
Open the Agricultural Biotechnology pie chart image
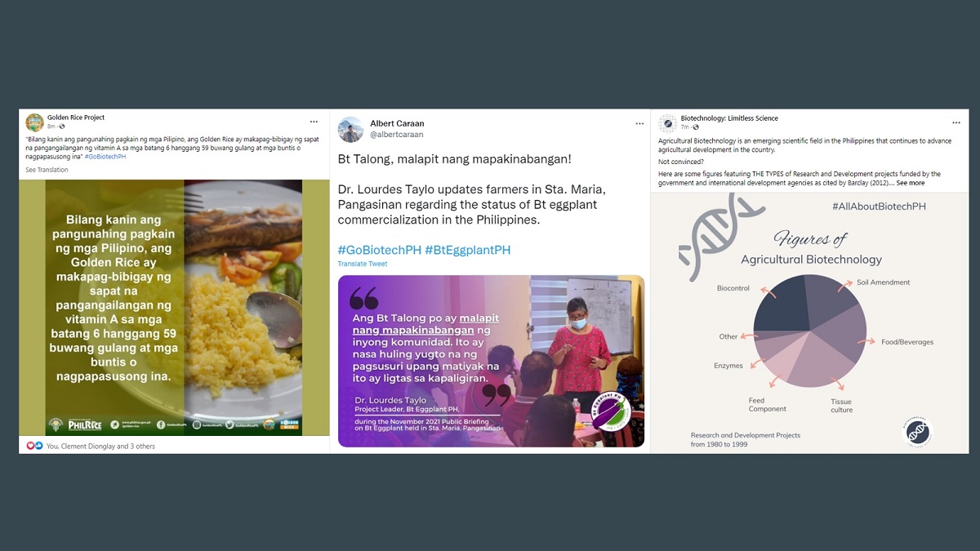coord(809,322)
